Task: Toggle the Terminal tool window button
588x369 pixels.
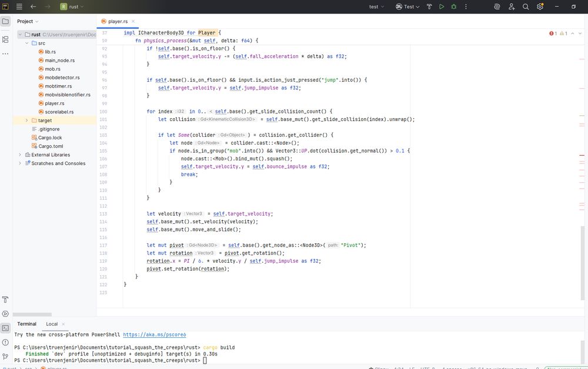Action: coord(5,328)
